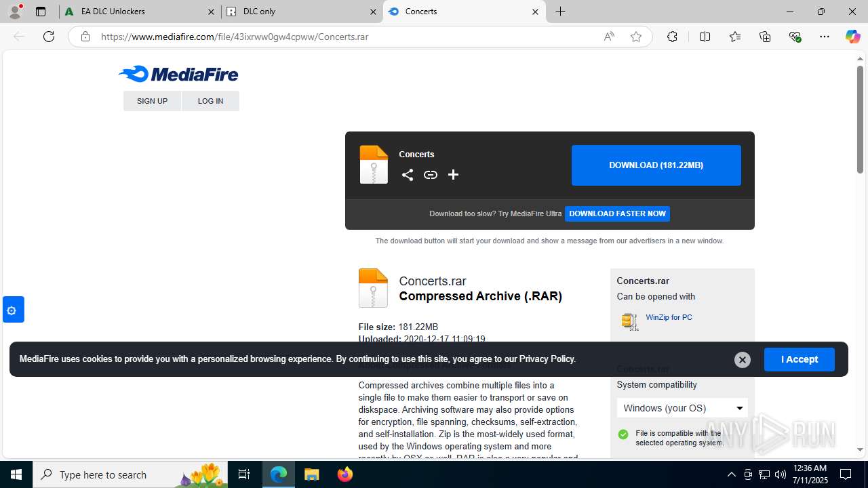Click the page vertical scrollbar thumb

860,119
